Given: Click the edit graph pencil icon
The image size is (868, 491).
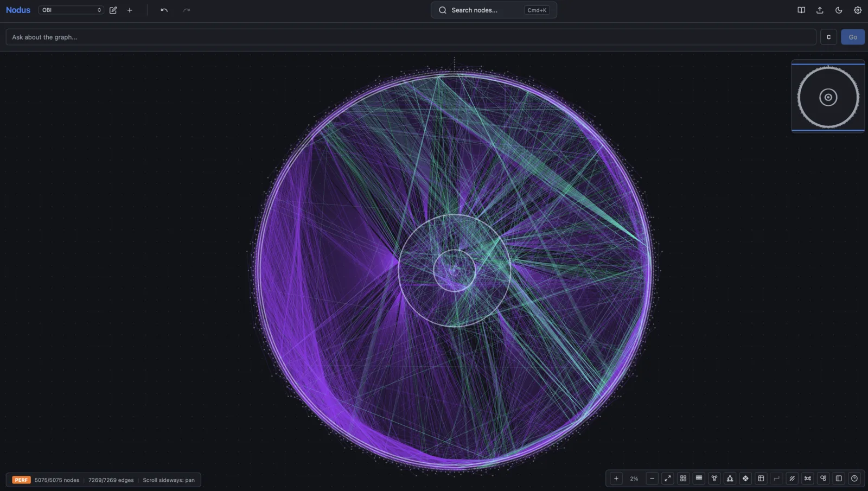Looking at the screenshot, I should click(113, 10).
